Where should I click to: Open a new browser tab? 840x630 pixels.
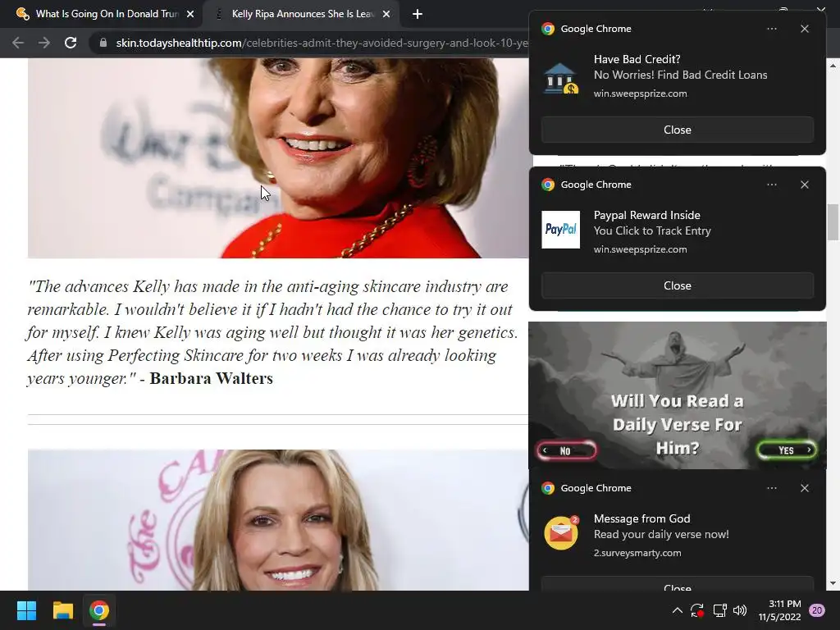(418, 14)
